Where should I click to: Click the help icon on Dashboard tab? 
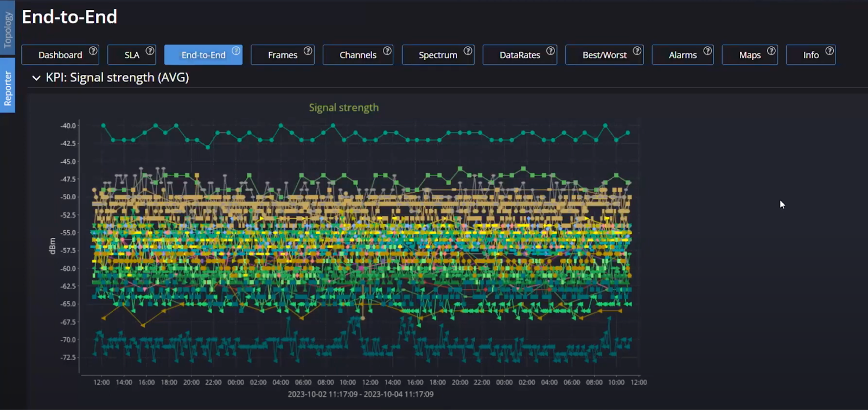[93, 51]
